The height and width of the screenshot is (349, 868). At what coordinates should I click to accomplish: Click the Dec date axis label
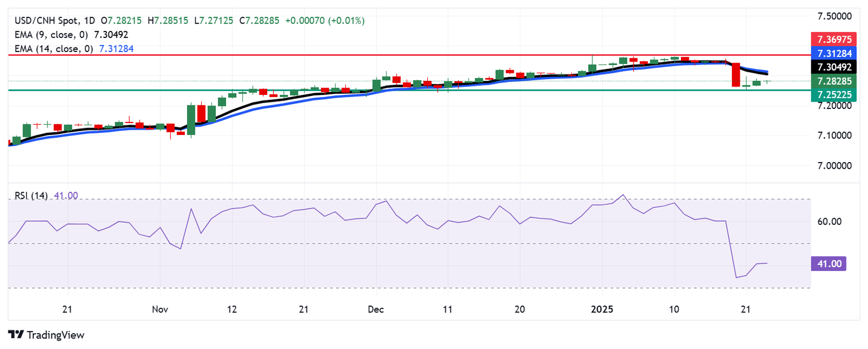click(375, 309)
